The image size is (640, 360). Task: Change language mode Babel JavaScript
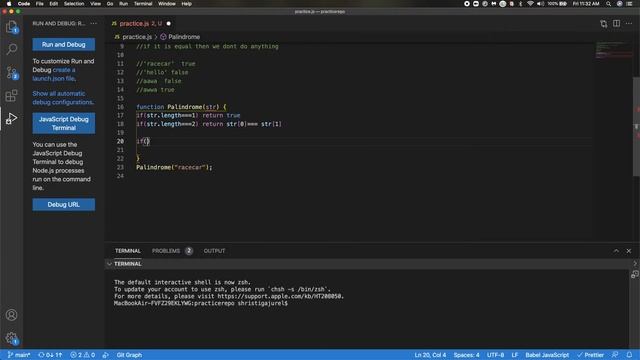(x=547, y=355)
